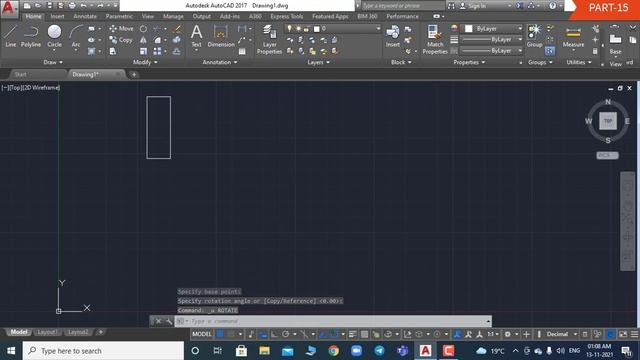Toggle ortho mode in status bar
This screenshot has height=360, width=640.
click(x=274, y=334)
